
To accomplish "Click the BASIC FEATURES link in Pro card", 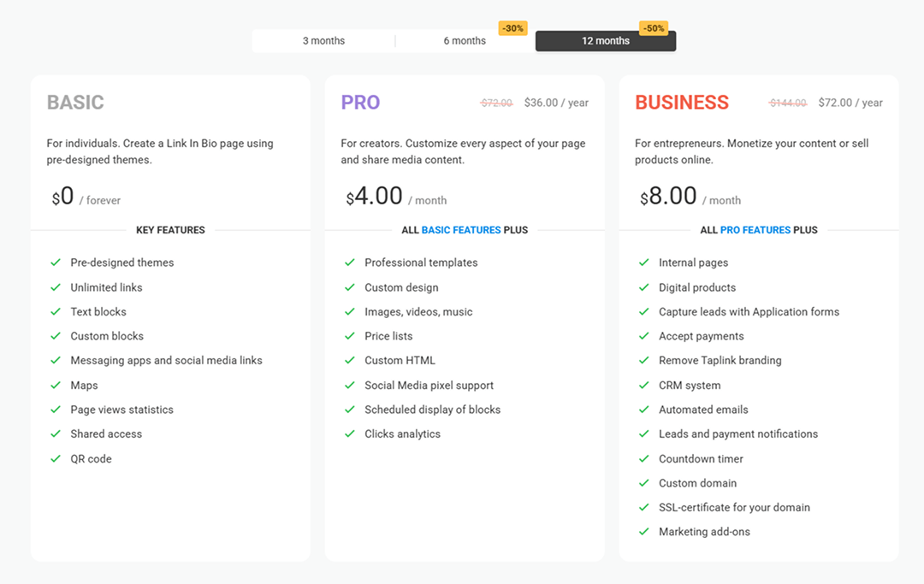I will [461, 230].
